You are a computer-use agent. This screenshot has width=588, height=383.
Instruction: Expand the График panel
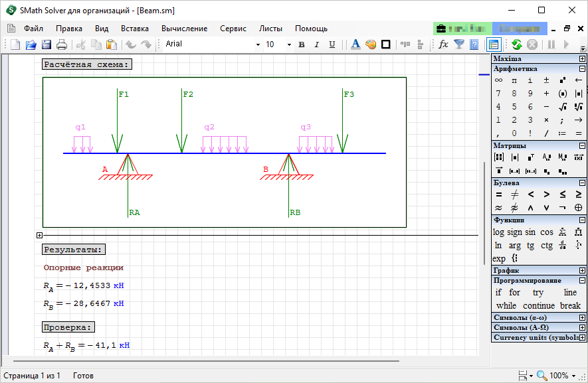coord(582,271)
